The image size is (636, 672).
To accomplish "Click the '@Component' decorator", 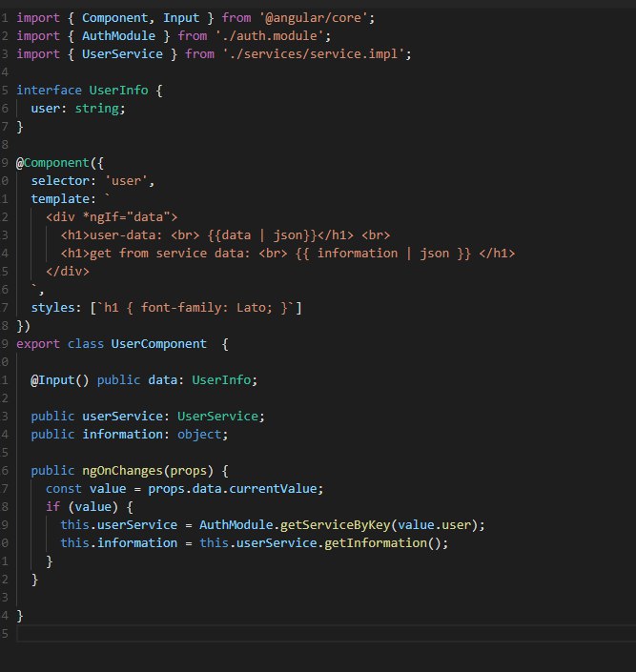I will coord(52,163).
